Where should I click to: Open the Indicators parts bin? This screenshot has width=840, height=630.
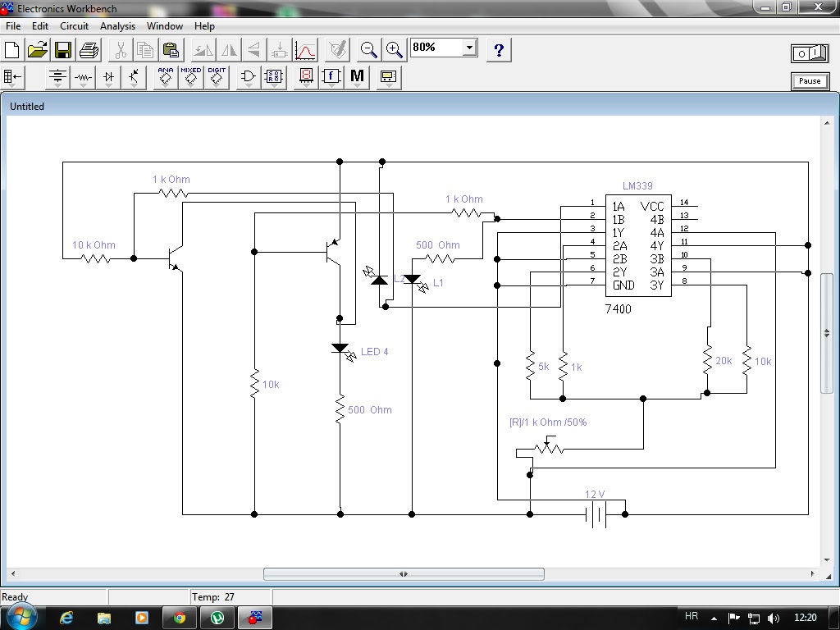(306, 78)
